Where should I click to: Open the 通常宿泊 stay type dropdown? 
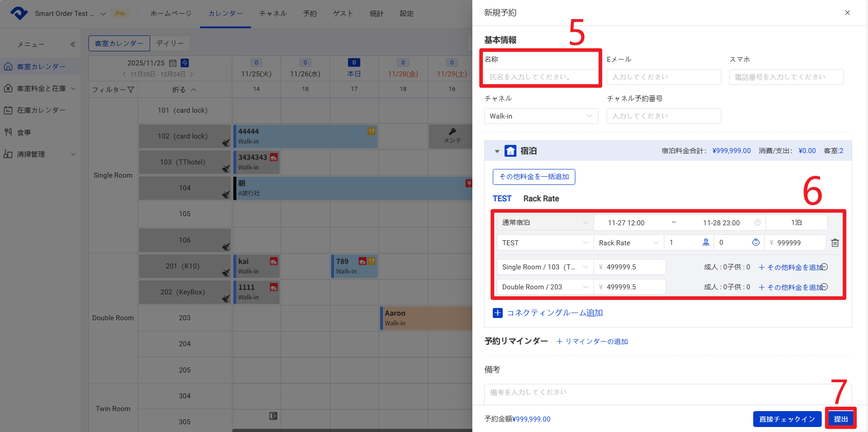544,223
